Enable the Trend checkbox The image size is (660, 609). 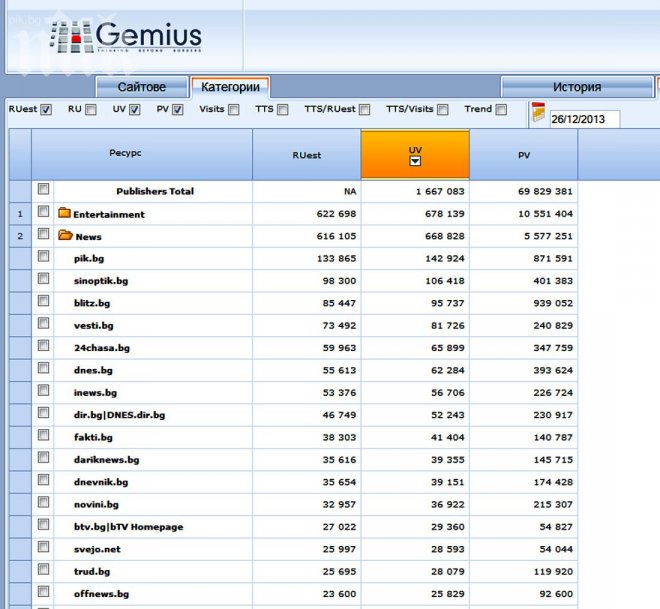point(502,110)
